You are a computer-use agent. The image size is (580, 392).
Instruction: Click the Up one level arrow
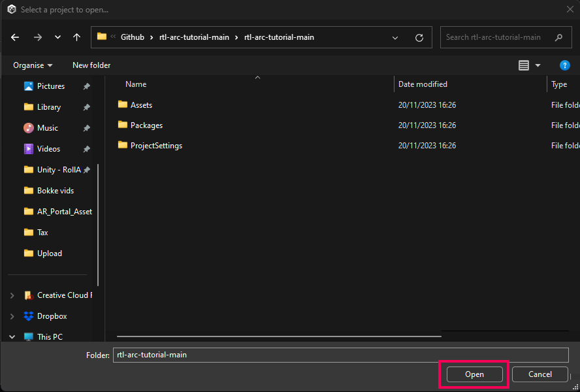(76, 37)
